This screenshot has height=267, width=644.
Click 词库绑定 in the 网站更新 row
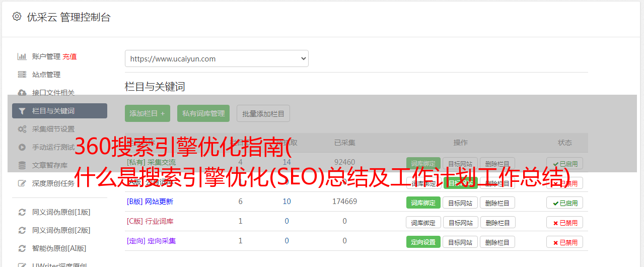point(423,203)
